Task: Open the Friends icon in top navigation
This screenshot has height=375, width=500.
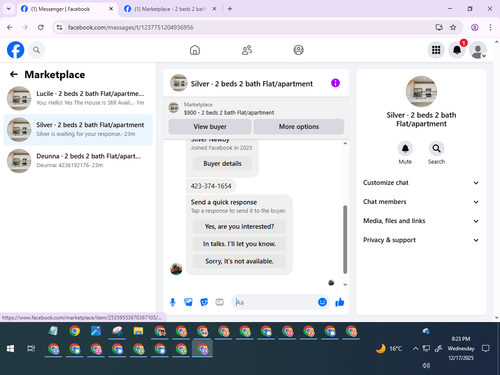Action: [x=247, y=50]
